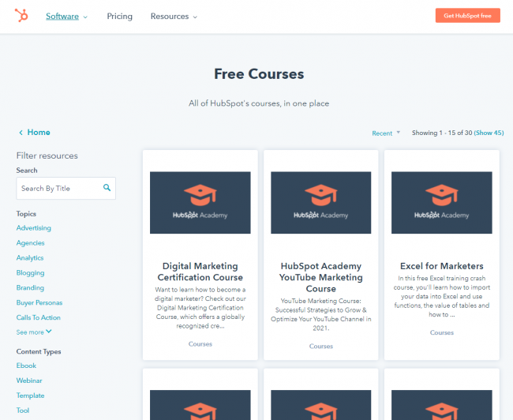Filter by Template content type
This screenshot has width=513, height=420.
point(30,396)
